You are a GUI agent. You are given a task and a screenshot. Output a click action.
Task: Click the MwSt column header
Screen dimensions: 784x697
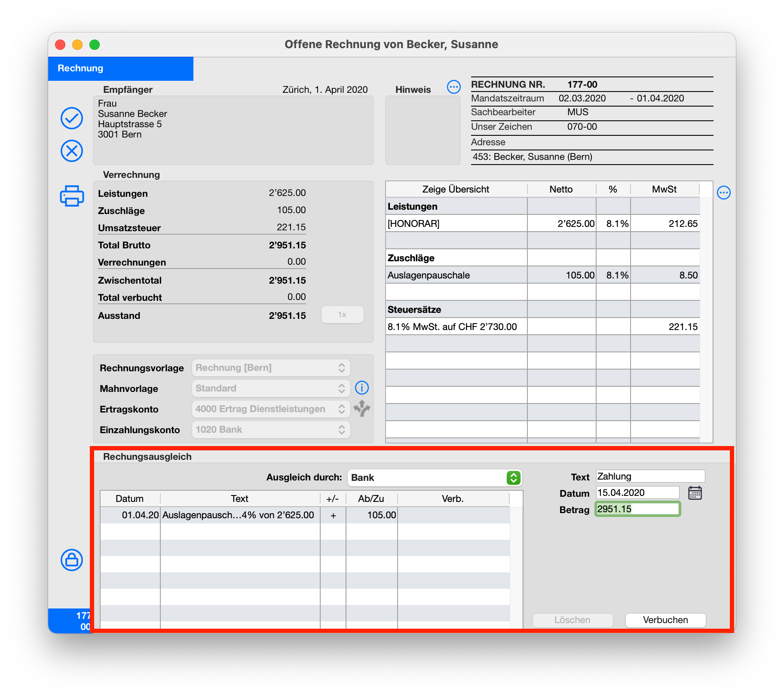(665, 190)
